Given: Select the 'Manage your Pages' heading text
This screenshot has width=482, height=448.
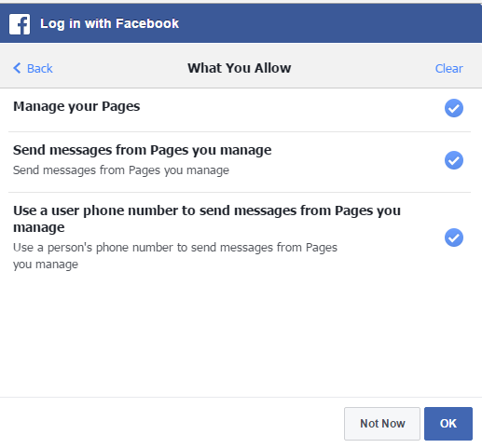Looking at the screenshot, I should pyautogui.click(x=76, y=106).
